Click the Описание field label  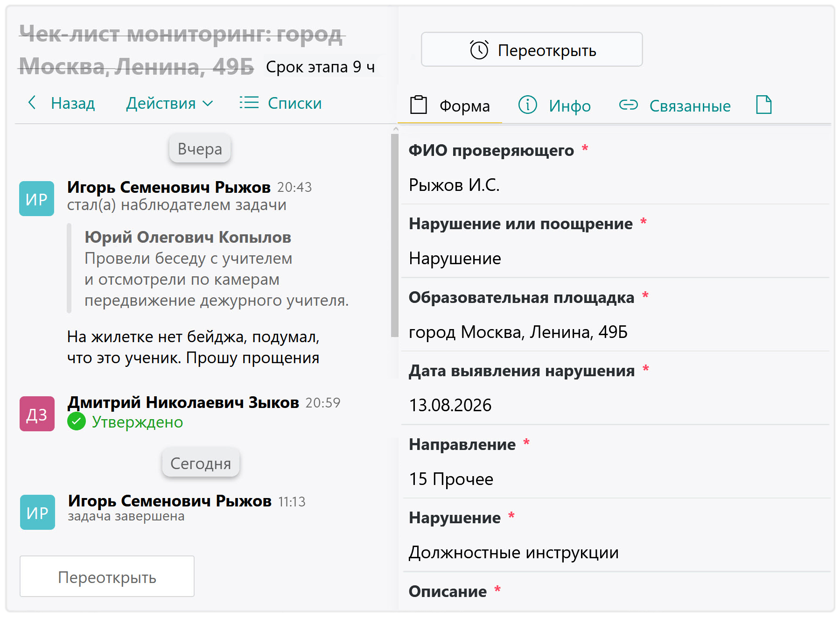pyautogui.click(x=448, y=591)
